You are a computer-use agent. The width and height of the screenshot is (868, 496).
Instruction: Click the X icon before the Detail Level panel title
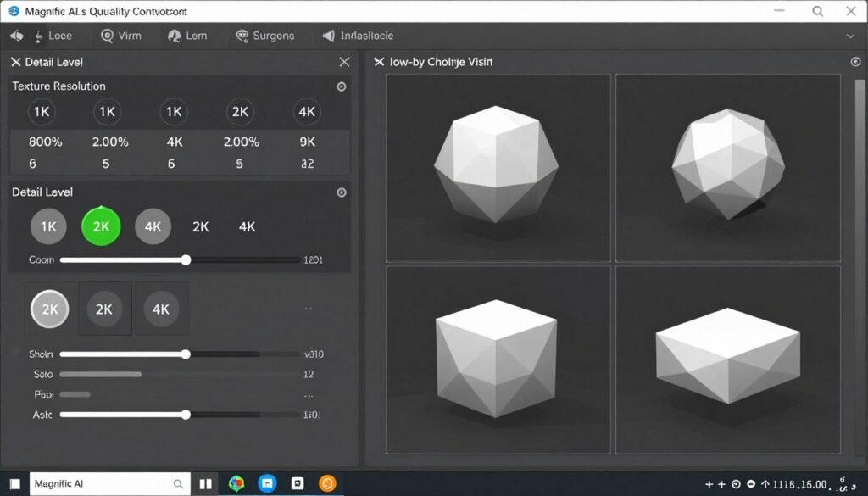(x=15, y=62)
